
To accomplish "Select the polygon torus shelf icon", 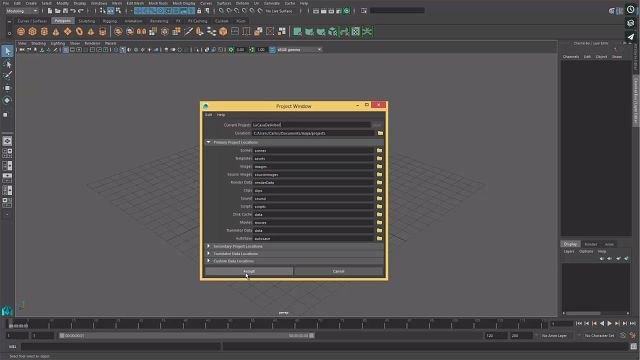I will pyautogui.click(x=79, y=31).
